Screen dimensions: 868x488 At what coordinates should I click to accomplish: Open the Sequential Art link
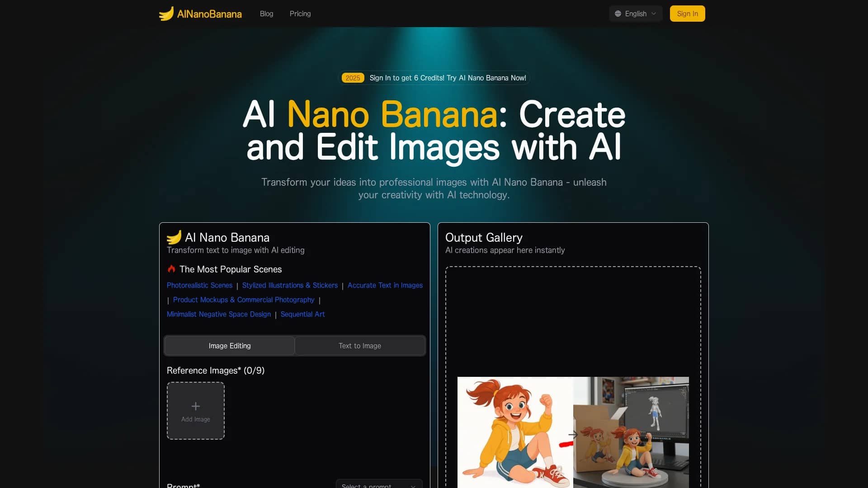(302, 314)
